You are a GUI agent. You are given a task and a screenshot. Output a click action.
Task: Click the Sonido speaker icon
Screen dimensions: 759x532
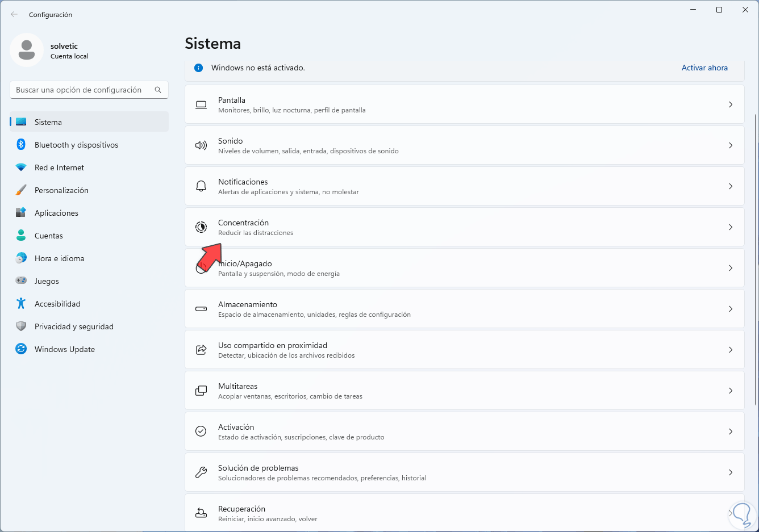[201, 145]
